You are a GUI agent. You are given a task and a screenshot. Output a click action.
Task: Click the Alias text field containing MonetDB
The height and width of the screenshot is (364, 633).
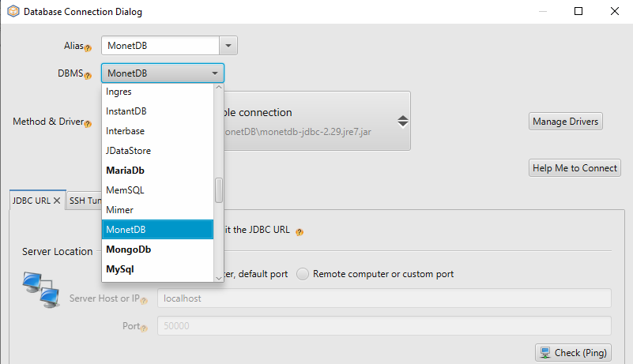point(160,46)
